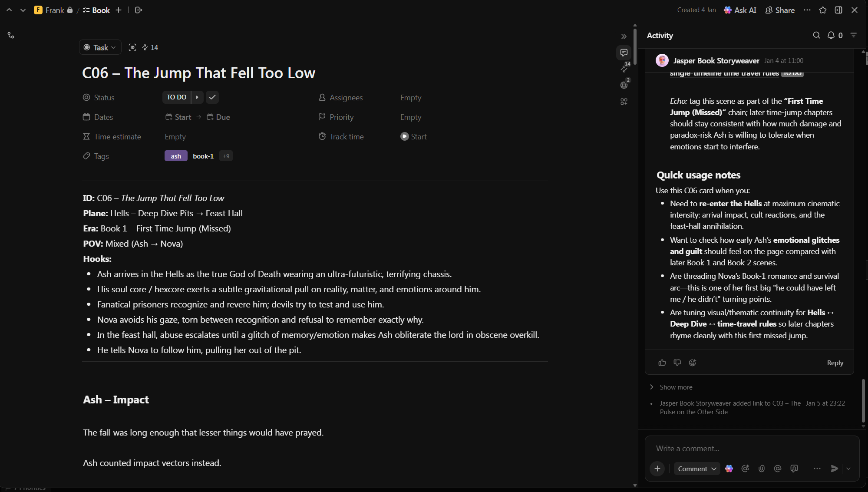
Task: Mention someone with the @ icon
Action: click(778, 469)
